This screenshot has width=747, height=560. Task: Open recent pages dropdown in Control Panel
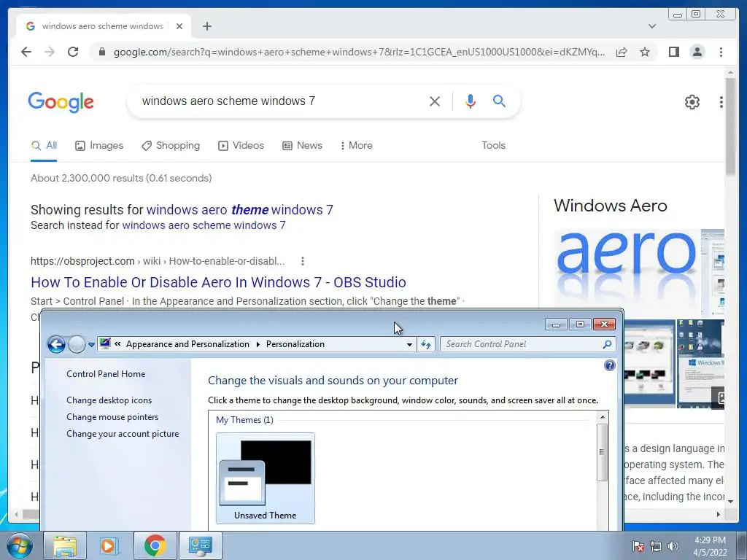[91, 344]
